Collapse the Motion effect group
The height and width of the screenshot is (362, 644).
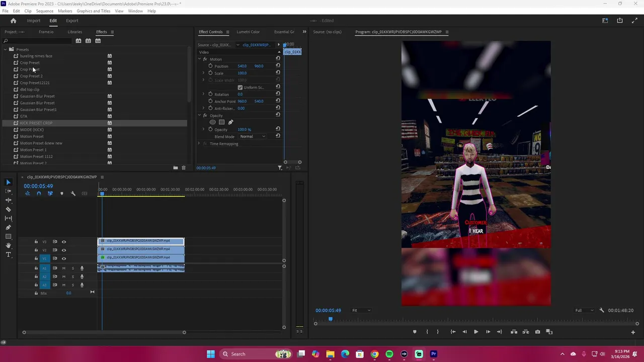tap(199, 59)
